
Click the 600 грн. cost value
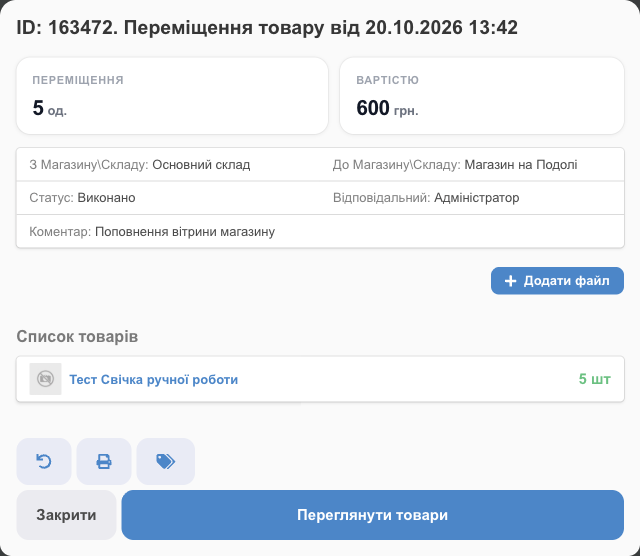coord(387,108)
